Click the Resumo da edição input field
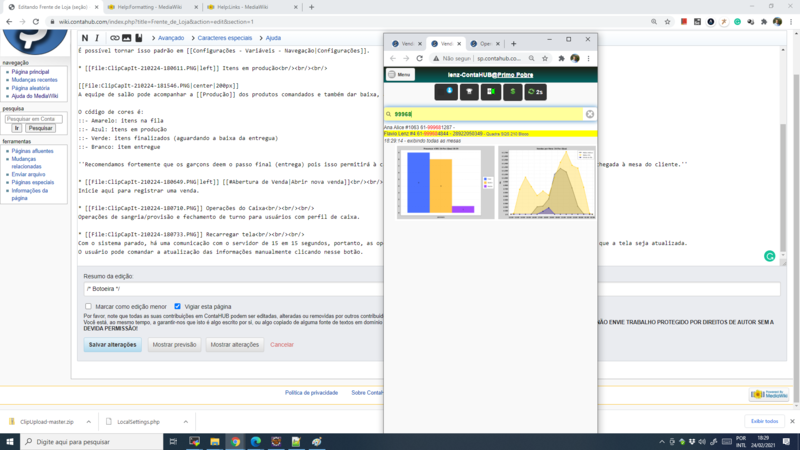Viewport: 800px width, 450px height. point(432,289)
